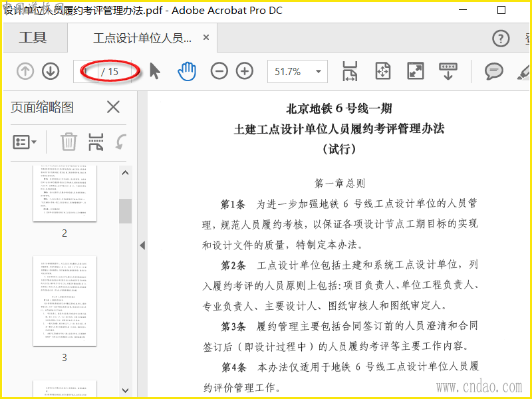Screen dimensions: 532x399
Task: Select the arrow selection tool
Action: point(155,71)
